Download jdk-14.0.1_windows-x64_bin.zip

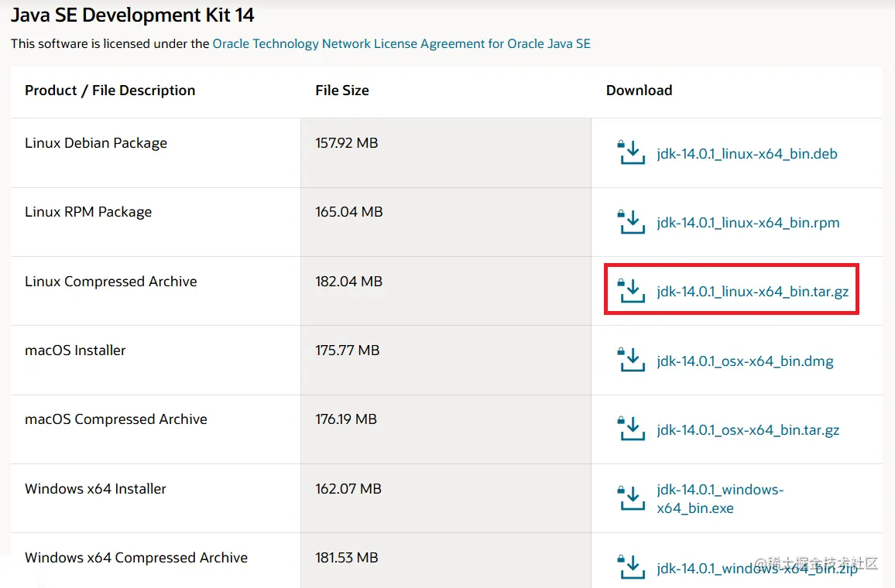(x=757, y=569)
